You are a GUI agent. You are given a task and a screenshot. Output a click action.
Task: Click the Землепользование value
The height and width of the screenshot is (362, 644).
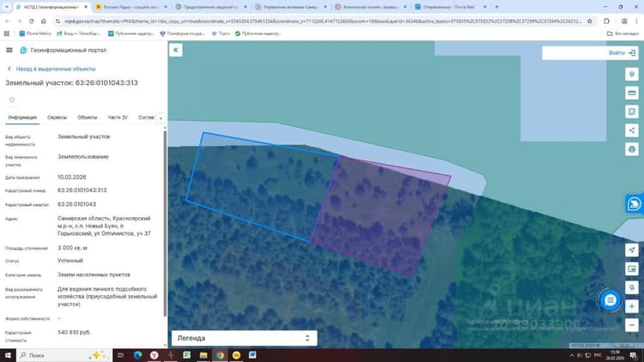click(83, 156)
